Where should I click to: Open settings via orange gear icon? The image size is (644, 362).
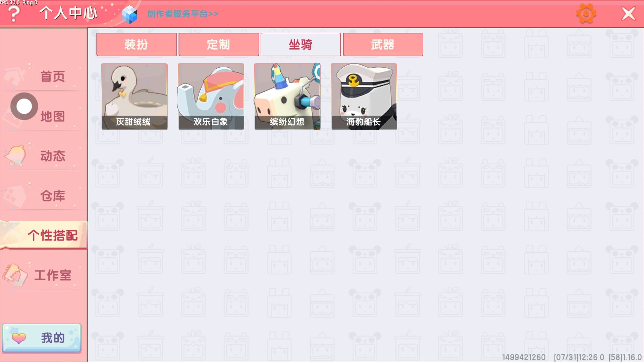click(586, 14)
